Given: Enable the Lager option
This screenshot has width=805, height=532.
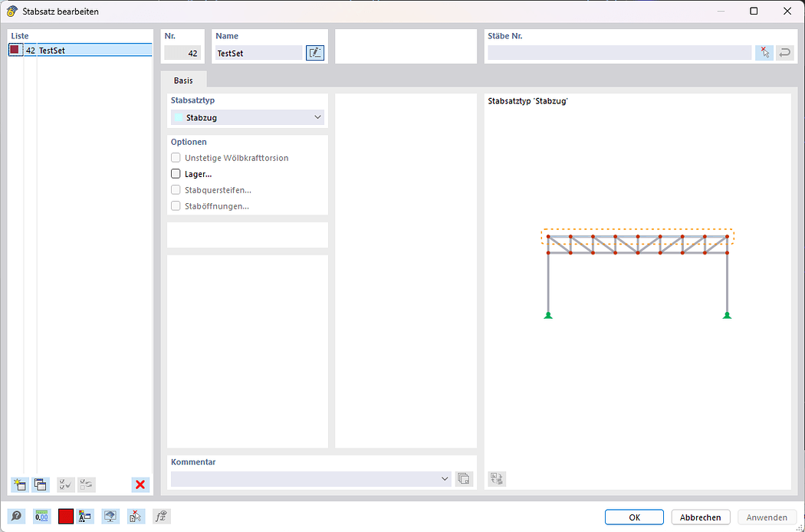Looking at the screenshot, I should (x=176, y=173).
